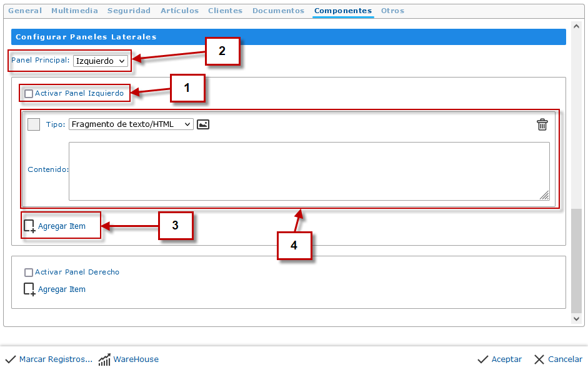588x372 pixels.
Task: Click the scrollbar up arrow
Action: coord(576,26)
